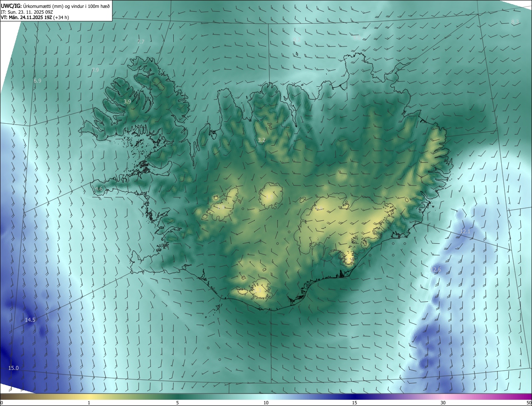This screenshot has height=406, width=532.
Task: Click the 8.3 value label in northeast corner
Action: (515, 22)
